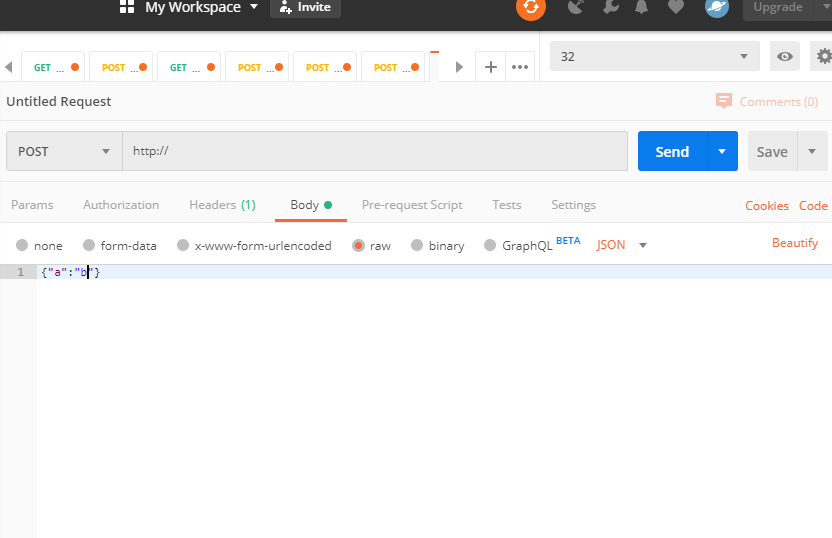This screenshot has height=538, width=832.
Task: Expand the Save button dropdown arrow
Action: click(x=812, y=151)
